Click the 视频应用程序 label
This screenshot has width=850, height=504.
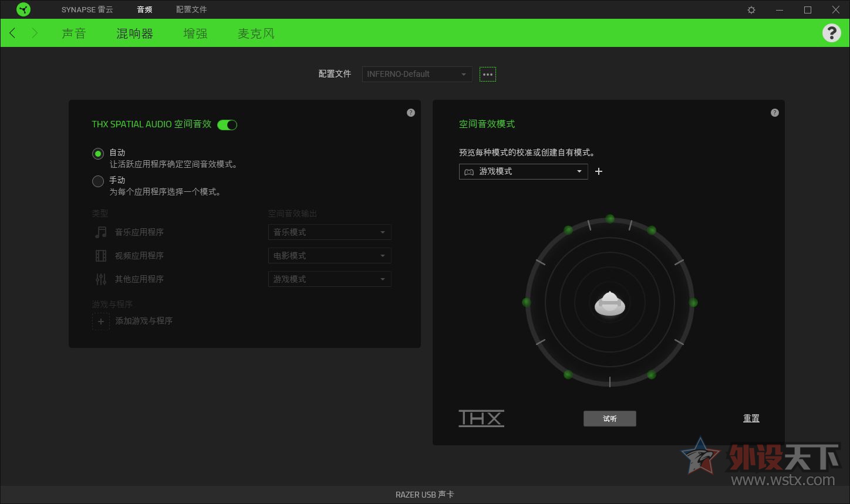click(x=139, y=256)
